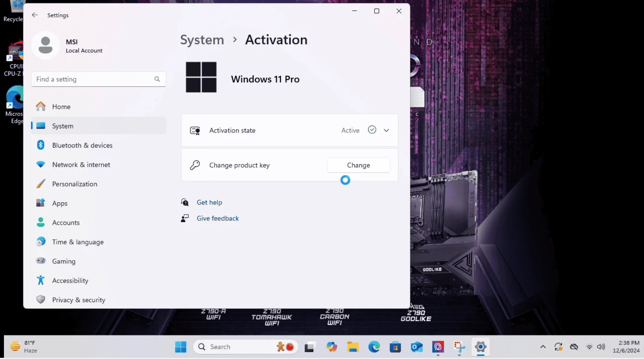Click the Give feedback person icon
644x359 pixels.
[x=185, y=218]
